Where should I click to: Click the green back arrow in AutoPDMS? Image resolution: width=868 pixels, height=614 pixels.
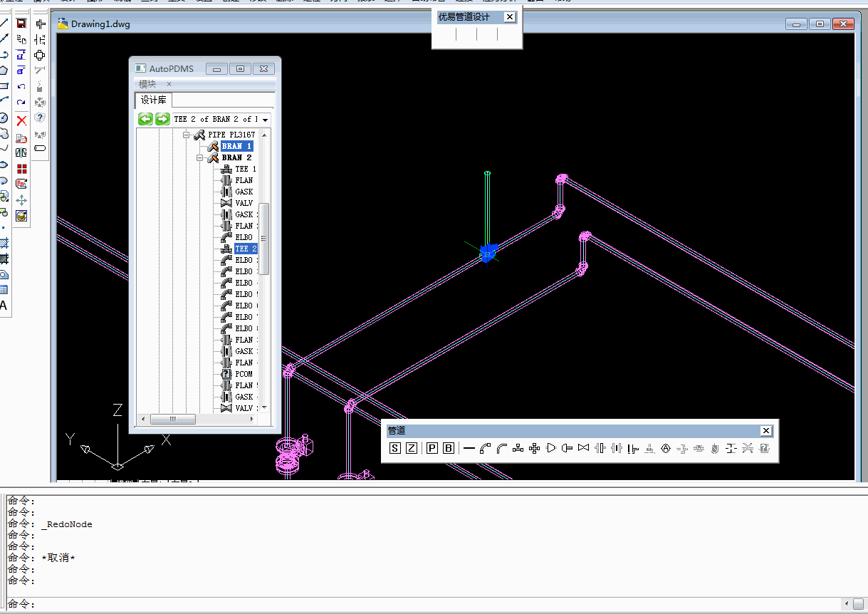(x=145, y=119)
